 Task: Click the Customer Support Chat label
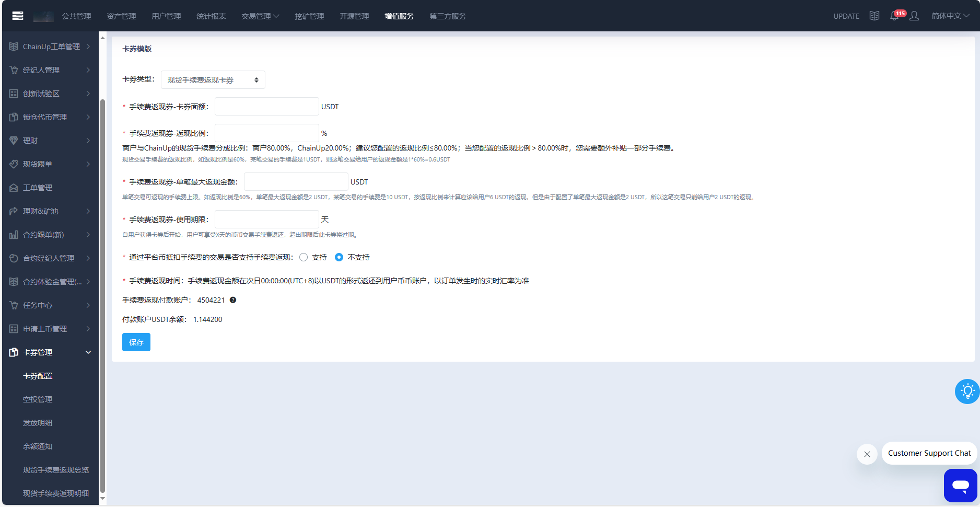[929, 453]
